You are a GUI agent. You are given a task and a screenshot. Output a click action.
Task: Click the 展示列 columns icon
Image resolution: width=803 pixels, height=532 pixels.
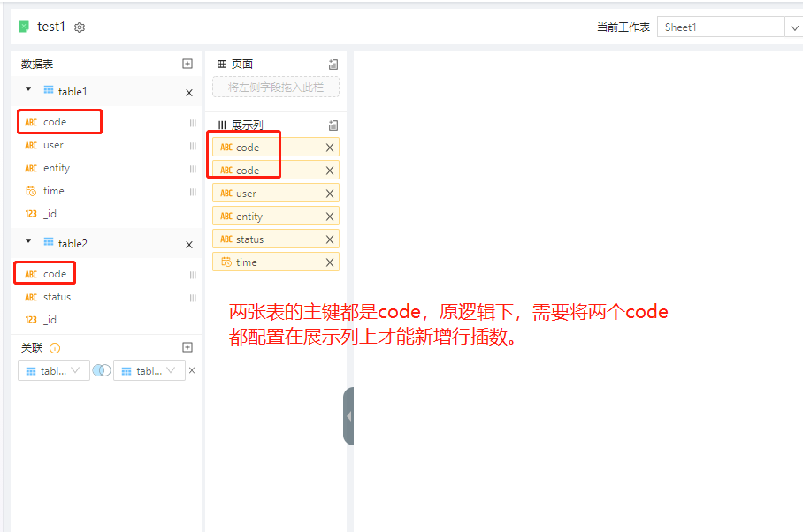[x=222, y=125]
